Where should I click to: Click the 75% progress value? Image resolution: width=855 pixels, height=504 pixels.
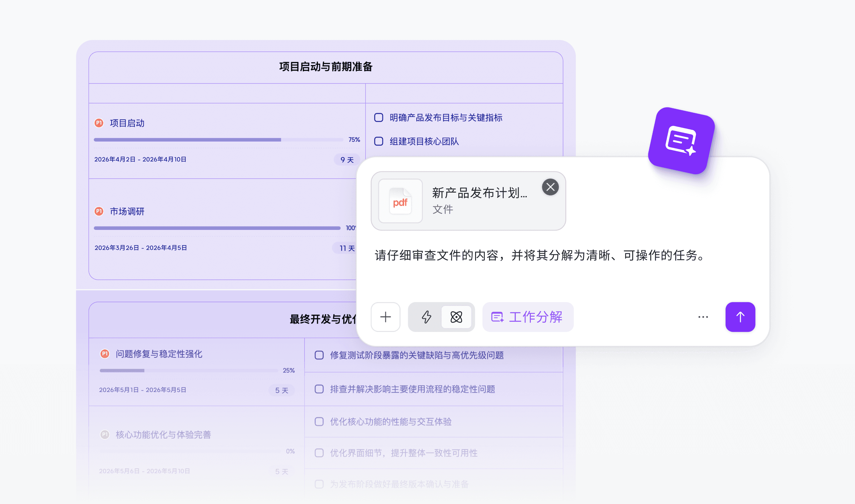click(x=354, y=140)
